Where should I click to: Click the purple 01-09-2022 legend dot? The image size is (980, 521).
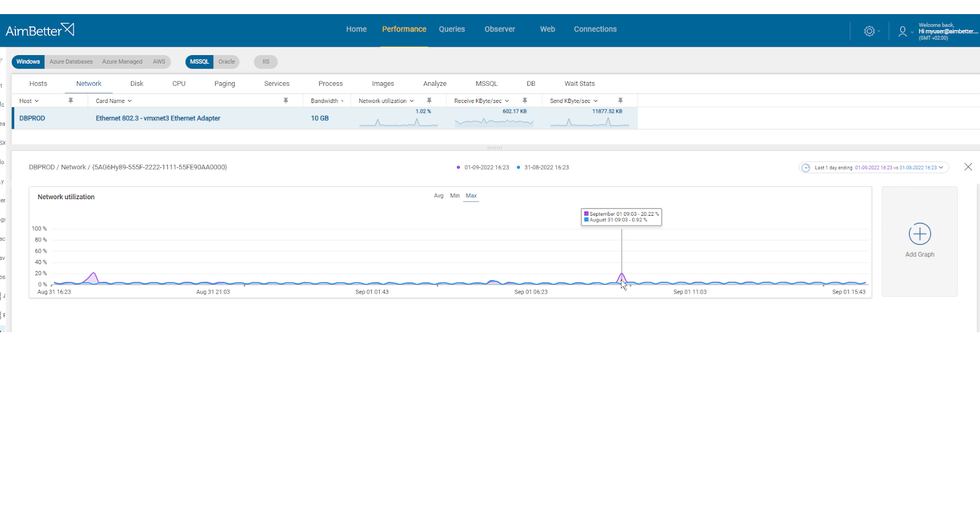(x=458, y=167)
